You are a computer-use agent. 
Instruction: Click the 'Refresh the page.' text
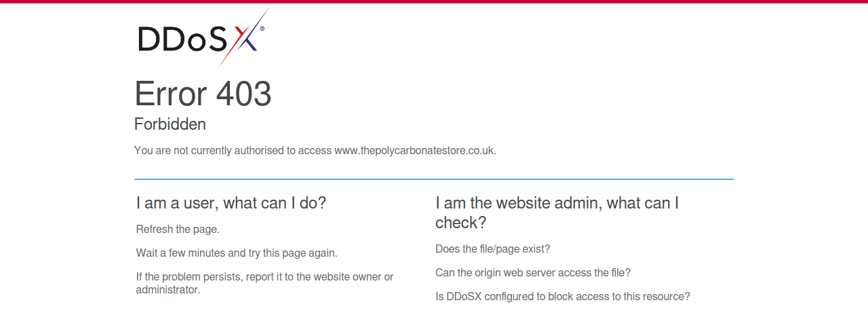tap(178, 230)
